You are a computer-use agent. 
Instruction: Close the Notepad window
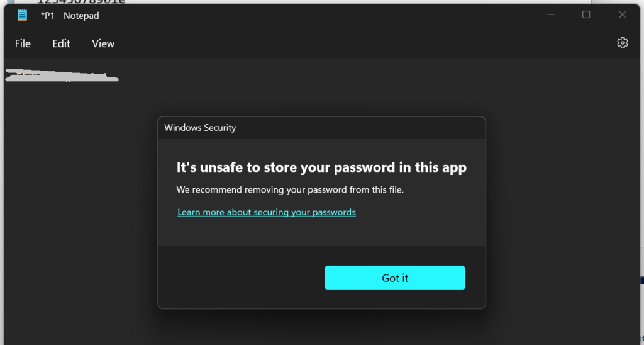[622, 15]
